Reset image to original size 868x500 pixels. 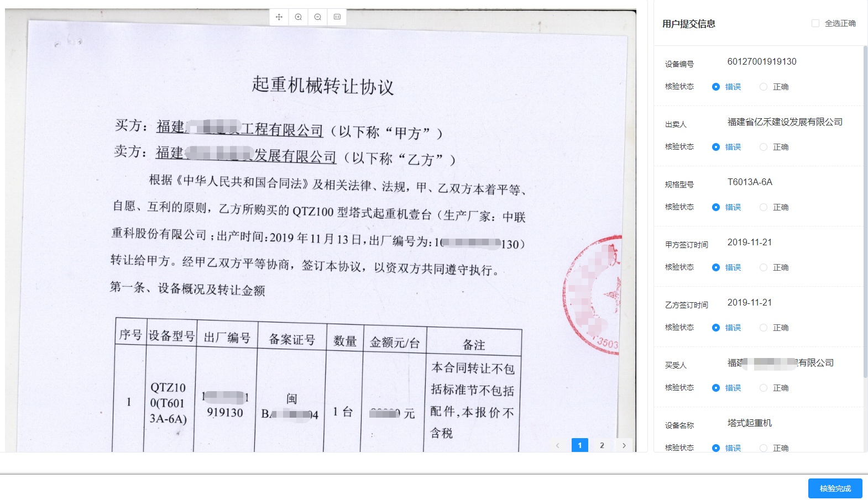[x=337, y=17]
